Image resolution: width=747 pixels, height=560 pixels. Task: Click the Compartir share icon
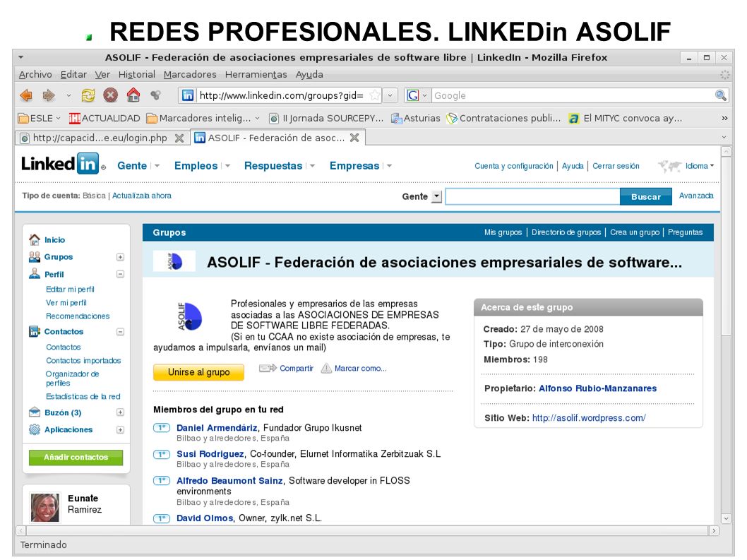coord(268,368)
